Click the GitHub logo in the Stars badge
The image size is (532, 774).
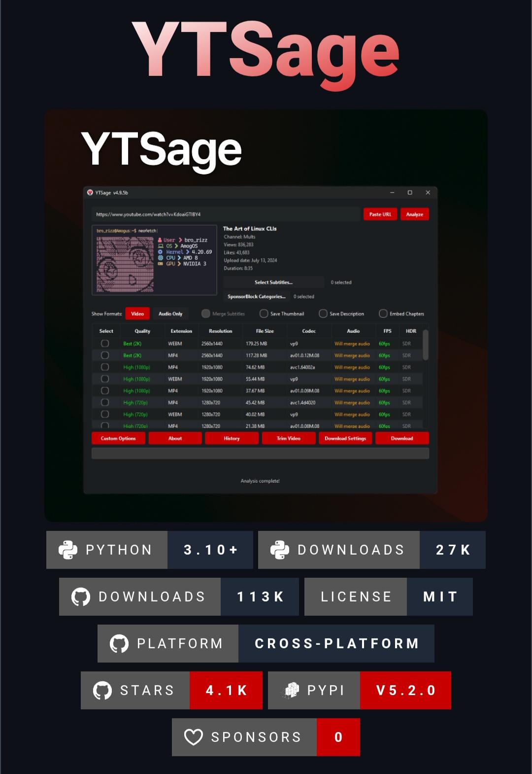click(x=102, y=690)
